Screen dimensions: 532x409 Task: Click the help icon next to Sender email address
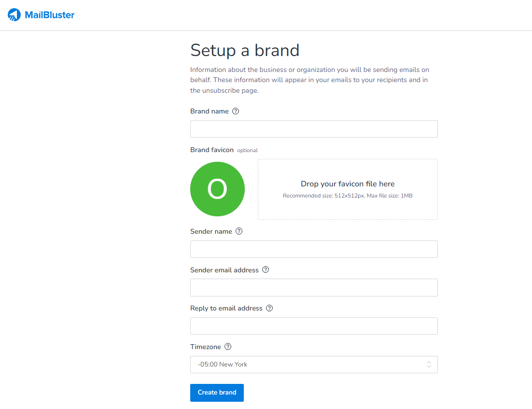tap(266, 270)
